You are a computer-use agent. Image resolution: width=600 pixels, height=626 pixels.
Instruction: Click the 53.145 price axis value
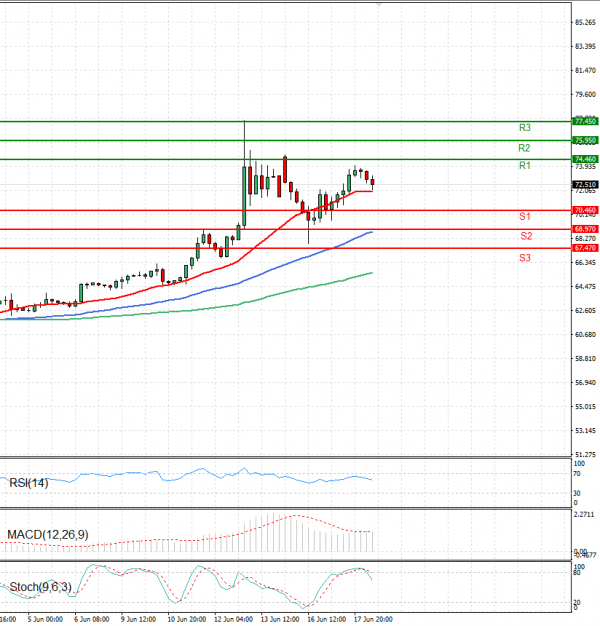point(585,430)
